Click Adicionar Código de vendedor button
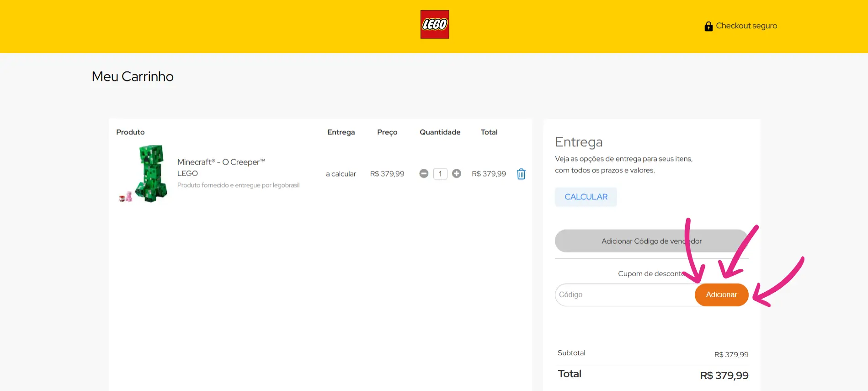868x391 pixels. click(651, 241)
